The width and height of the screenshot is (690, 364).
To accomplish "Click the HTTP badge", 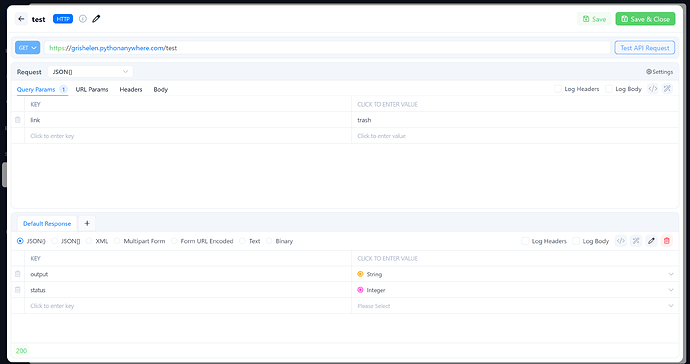I will (63, 19).
